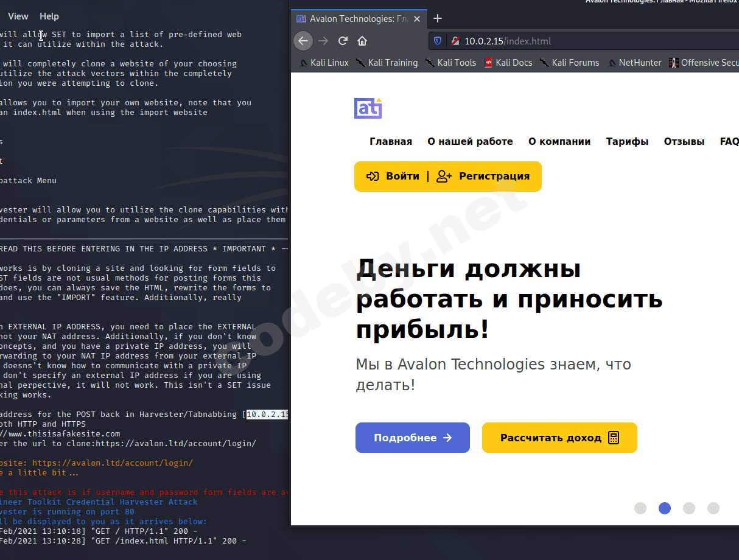The width and height of the screenshot is (739, 560).
Task: Click the Подробнее button
Action: [x=412, y=437]
